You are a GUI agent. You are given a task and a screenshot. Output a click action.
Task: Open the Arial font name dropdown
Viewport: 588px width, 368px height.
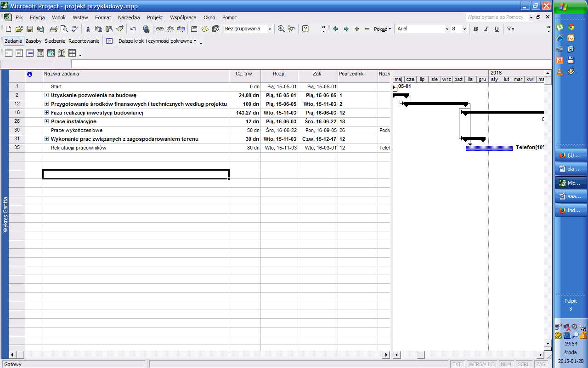coord(447,29)
